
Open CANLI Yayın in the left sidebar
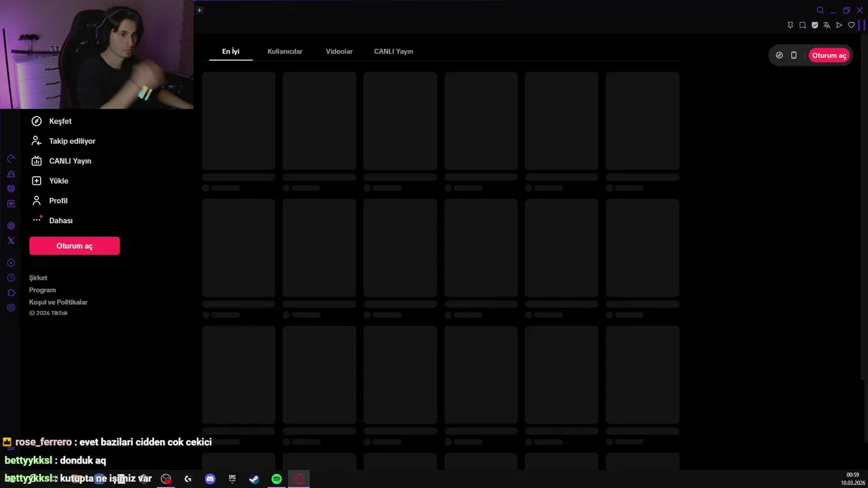(61, 161)
